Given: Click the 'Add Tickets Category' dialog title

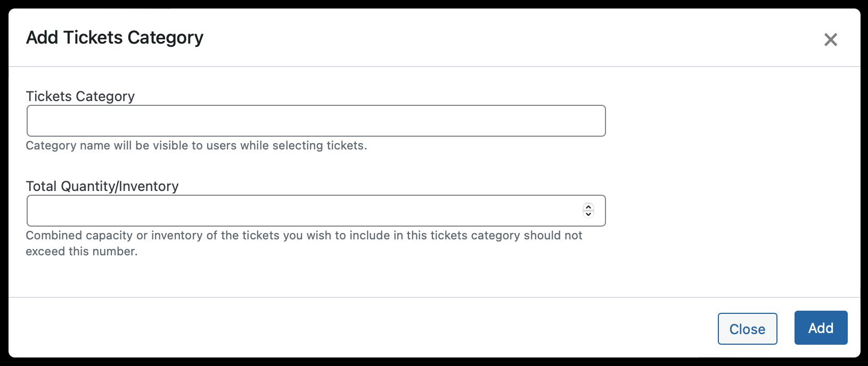Looking at the screenshot, I should 114,37.
